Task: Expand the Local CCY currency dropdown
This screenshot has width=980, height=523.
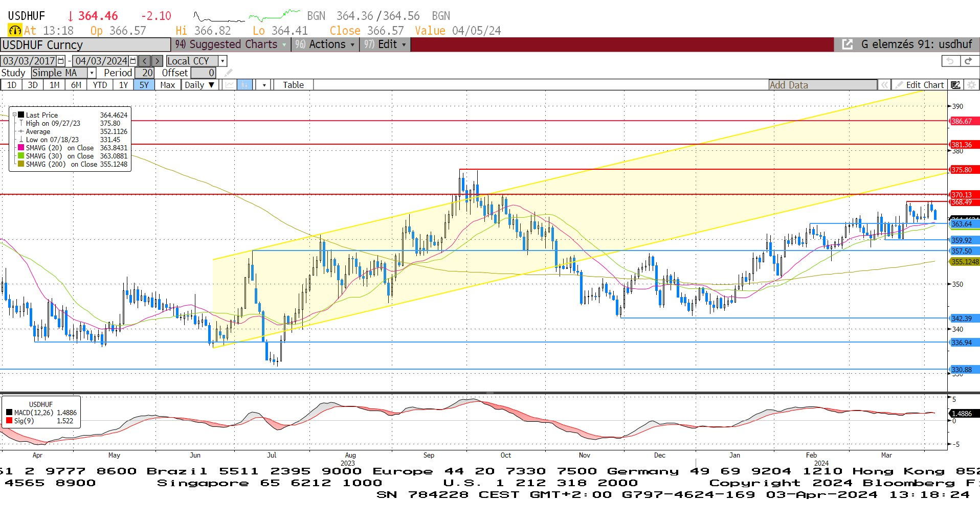Action: [222, 61]
